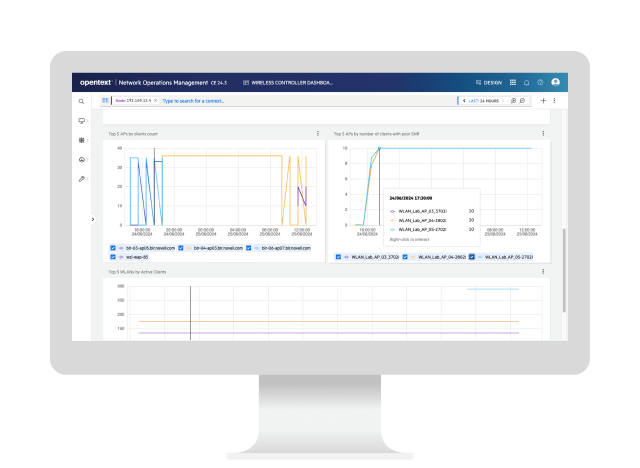Expand the collapsed left side panel arrow
The height and width of the screenshot is (468, 640).
93,220
